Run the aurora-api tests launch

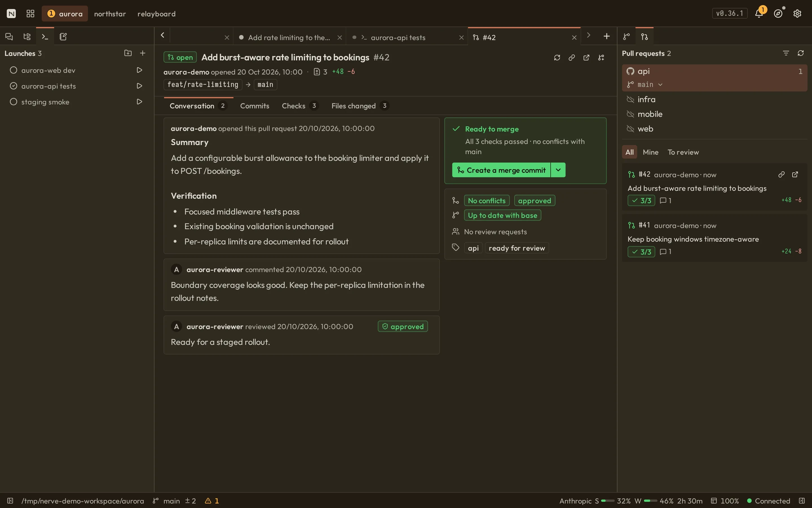tap(139, 86)
